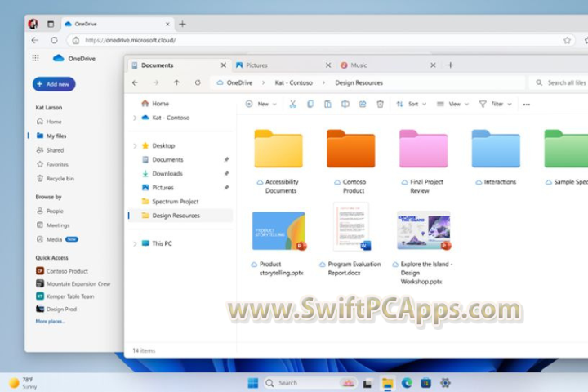Click the weather widget showing 78°F Sunny
This screenshot has height=392, width=588.
pos(23,383)
